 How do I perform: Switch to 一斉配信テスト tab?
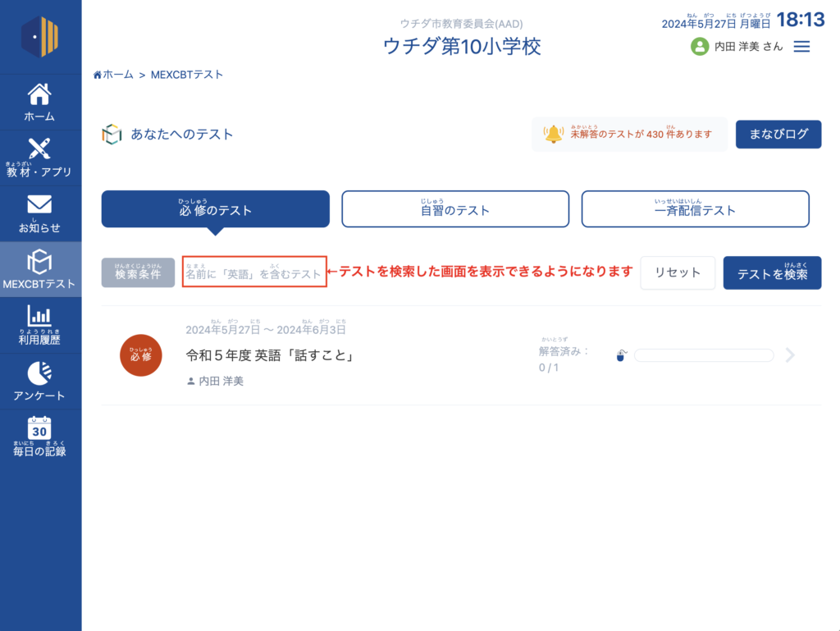695,209
